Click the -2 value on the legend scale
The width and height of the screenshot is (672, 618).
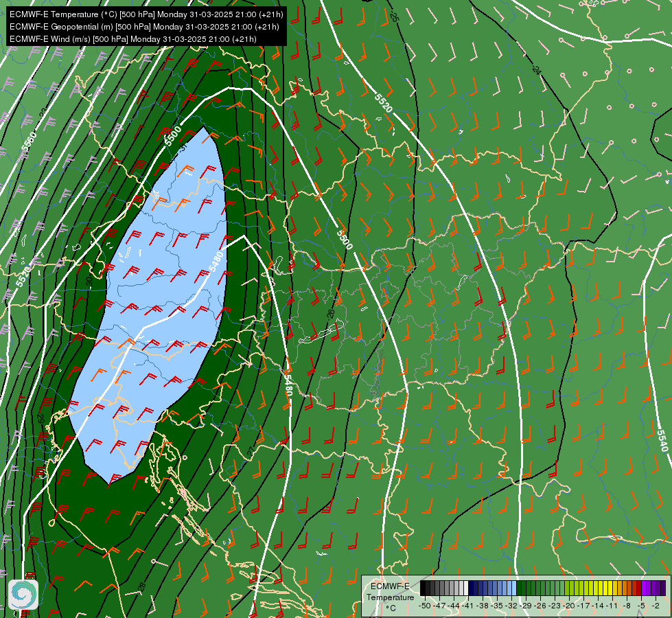tap(656, 606)
